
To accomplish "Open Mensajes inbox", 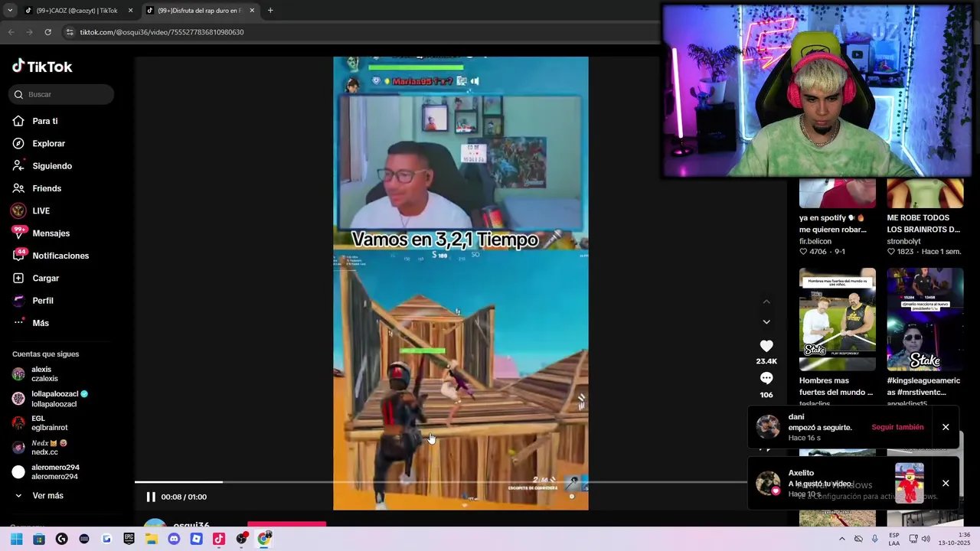I will click(41, 233).
